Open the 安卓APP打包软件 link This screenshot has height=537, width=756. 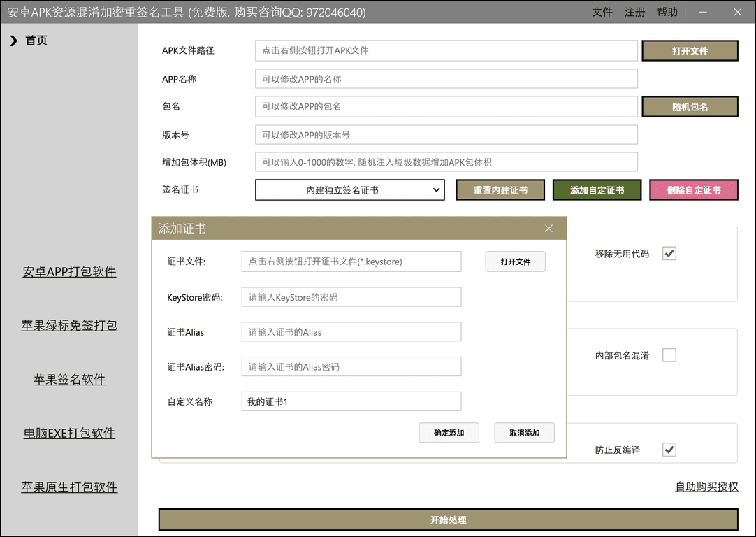[x=69, y=272]
